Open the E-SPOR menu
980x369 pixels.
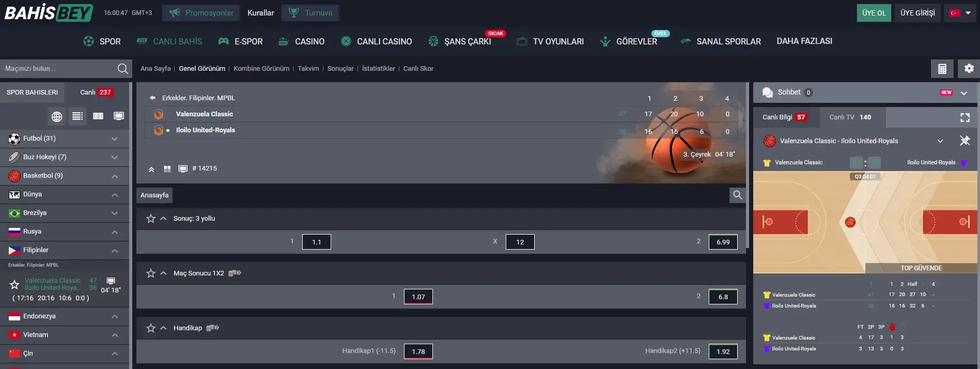point(240,41)
